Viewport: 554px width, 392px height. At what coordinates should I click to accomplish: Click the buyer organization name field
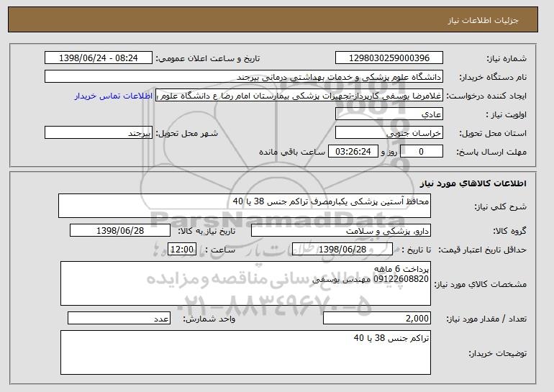(x=244, y=77)
